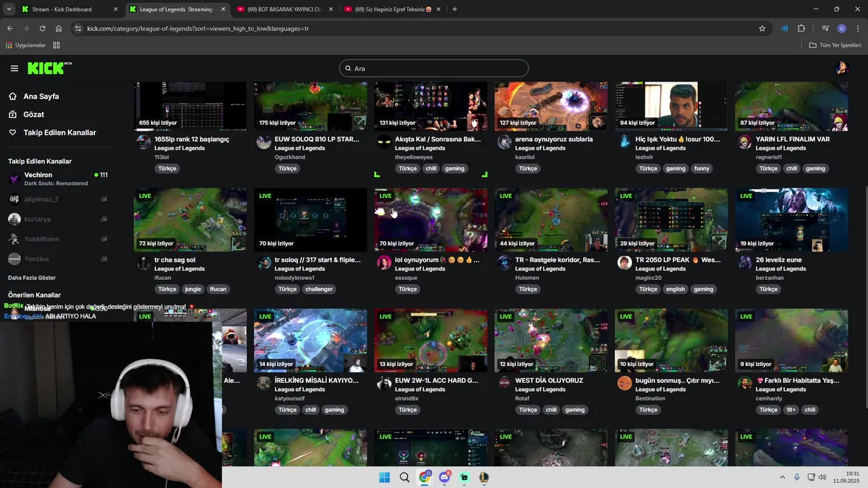Click 113lol streamer avatar
The image size is (868, 488).
143,142
